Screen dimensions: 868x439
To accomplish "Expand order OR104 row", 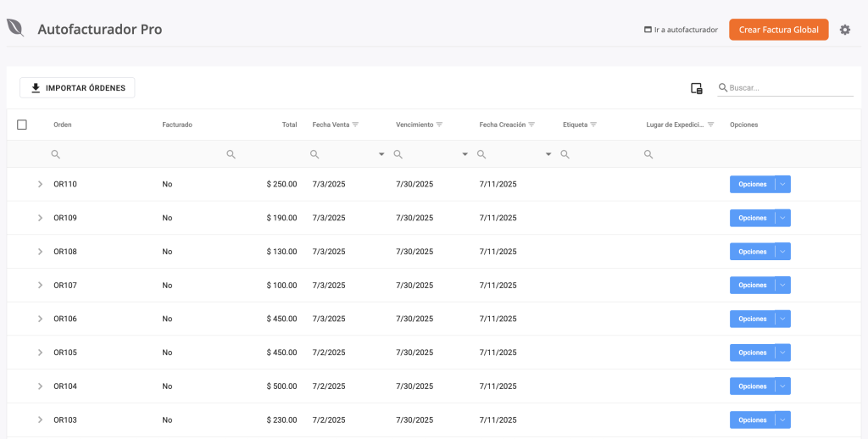I will (x=40, y=386).
